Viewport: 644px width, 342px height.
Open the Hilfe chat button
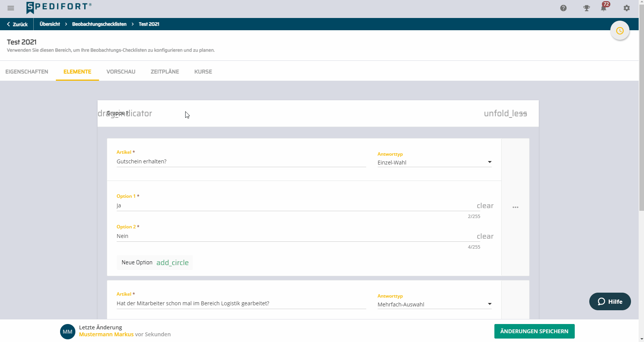610,301
